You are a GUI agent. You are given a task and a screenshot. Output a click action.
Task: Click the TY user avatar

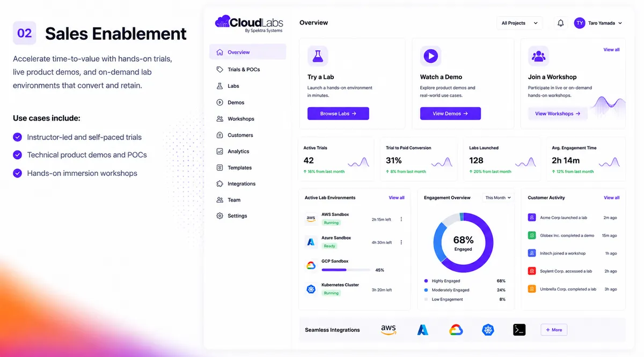point(580,23)
